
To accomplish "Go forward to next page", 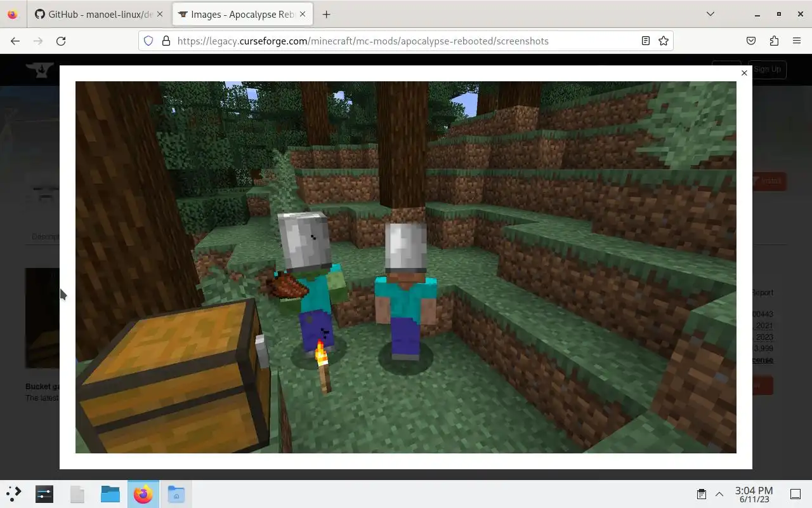I will coord(38,41).
